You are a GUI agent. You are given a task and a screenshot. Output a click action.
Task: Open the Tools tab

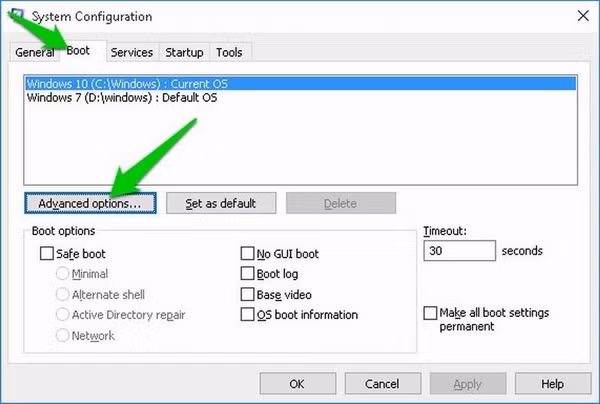point(228,52)
